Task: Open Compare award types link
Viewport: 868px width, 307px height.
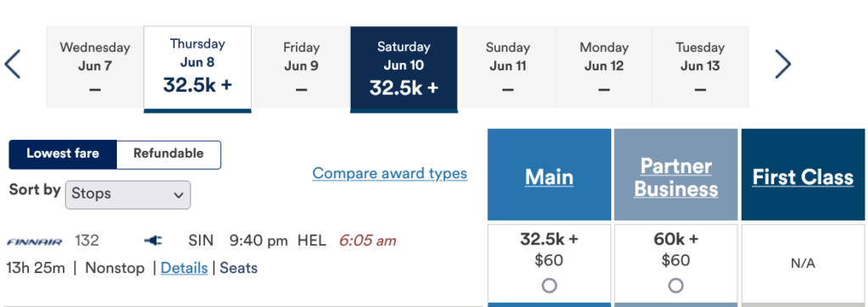Action: pyautogui.click(x=390, y=174)
